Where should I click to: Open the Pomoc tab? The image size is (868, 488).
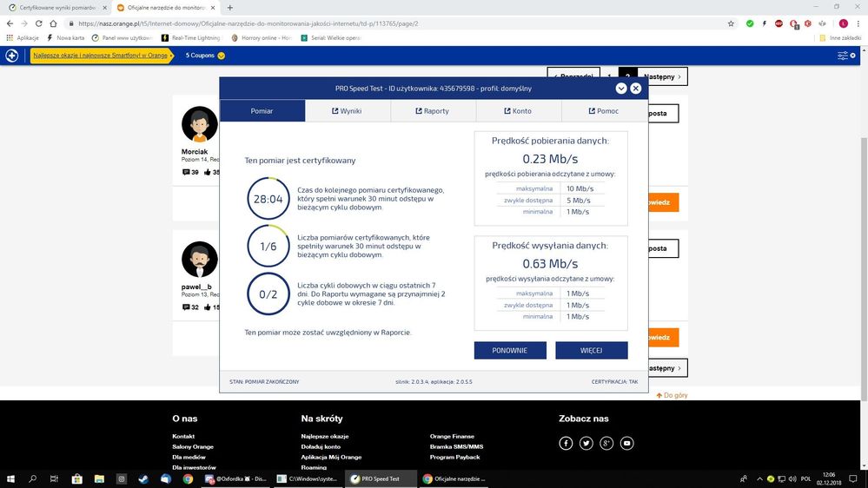tap(603, 111)
